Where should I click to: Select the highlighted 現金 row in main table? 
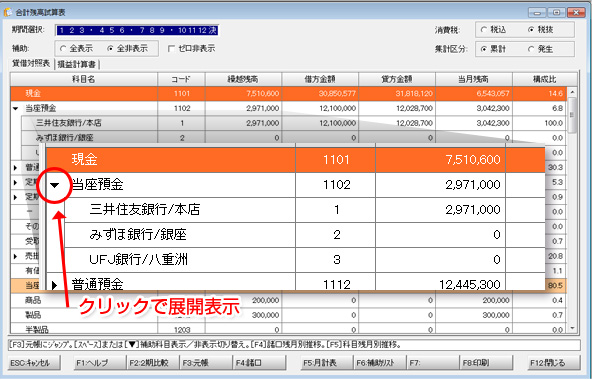coord(289,94)
